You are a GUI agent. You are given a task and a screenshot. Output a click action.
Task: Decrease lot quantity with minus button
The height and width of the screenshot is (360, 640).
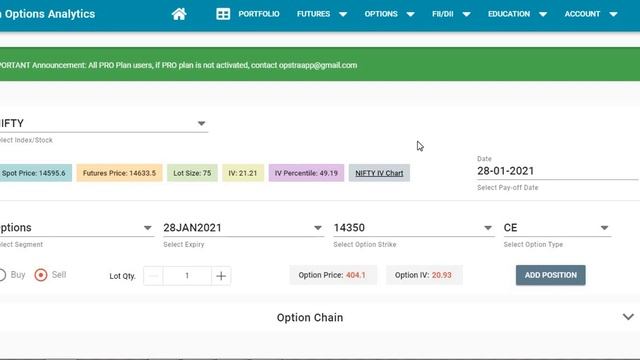[153, 276]
